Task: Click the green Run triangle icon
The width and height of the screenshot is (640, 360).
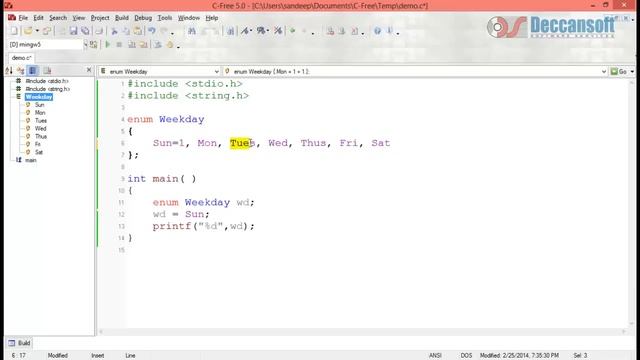Action: click(108, 44)
